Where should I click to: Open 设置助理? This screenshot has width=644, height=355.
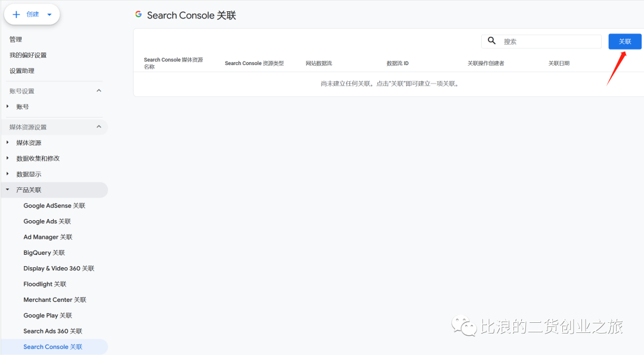coord(22,70)
